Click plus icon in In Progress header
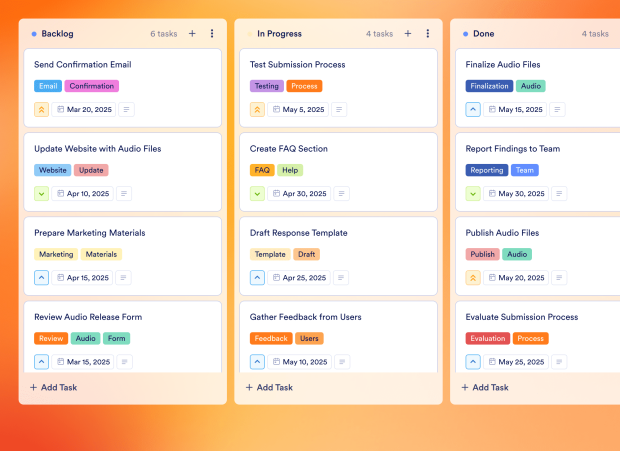The width and height of the screenshot is (620, 451). (x=408, y=33)
